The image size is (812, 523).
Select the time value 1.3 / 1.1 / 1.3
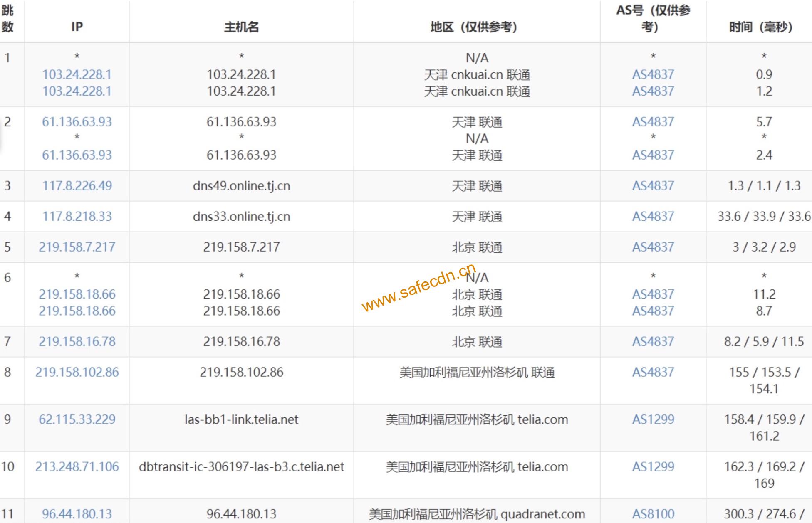pos(764,185)
